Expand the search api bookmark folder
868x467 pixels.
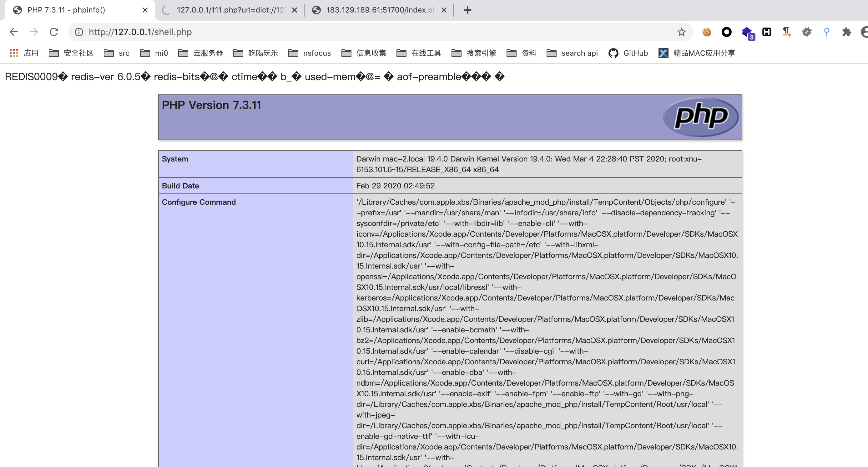tap(572, 53)
